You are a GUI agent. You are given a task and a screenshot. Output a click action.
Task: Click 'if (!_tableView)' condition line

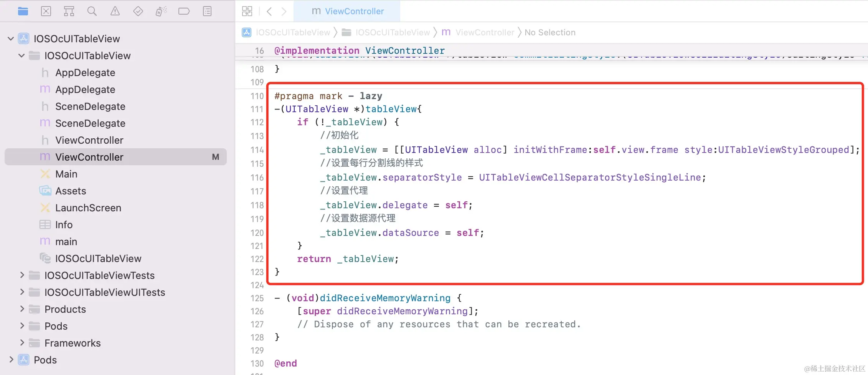click(348, 122)
